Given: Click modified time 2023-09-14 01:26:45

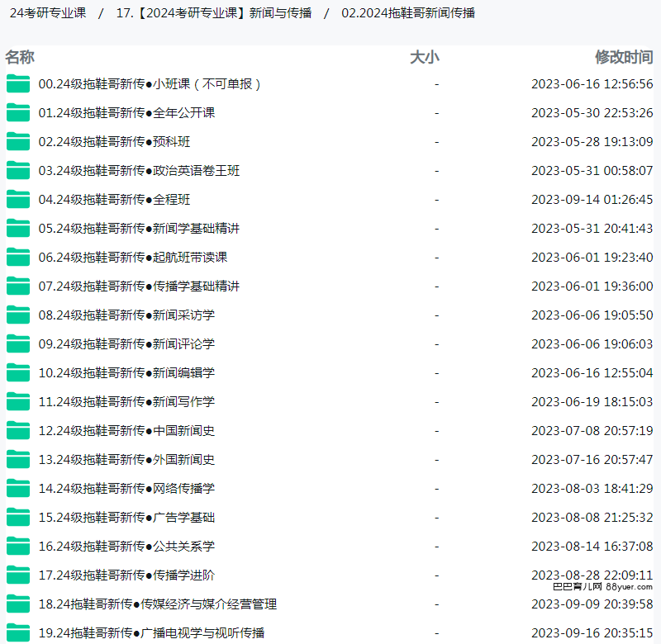Looking at the screenshot, I should (592, 200).
